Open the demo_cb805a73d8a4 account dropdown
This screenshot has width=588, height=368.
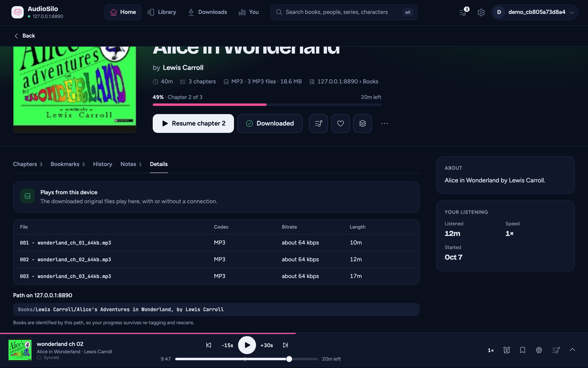[535, 12]
